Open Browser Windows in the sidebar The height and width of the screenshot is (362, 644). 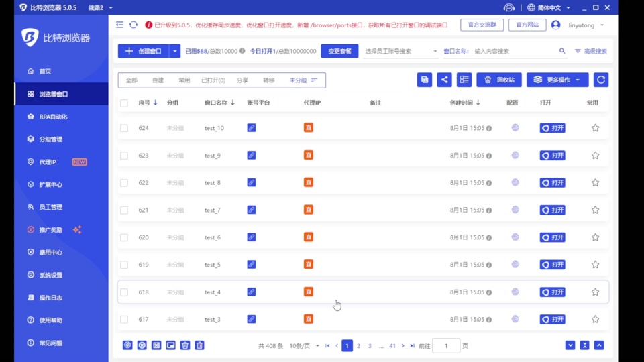click(62, 94)
